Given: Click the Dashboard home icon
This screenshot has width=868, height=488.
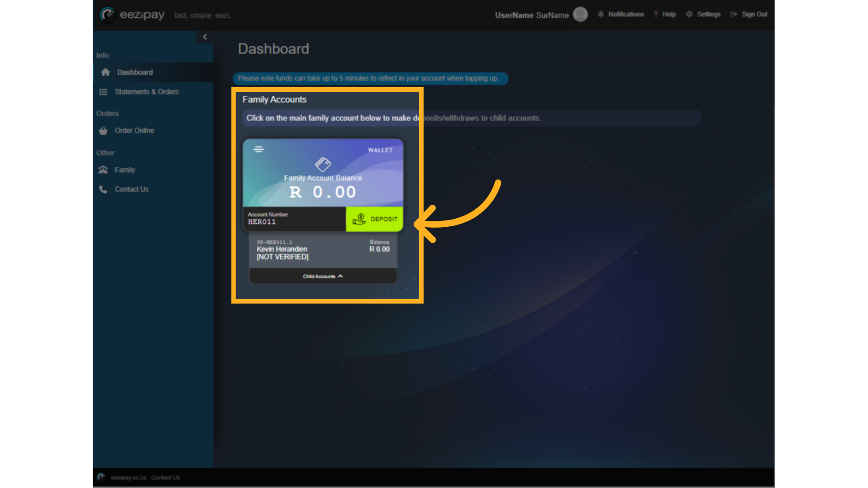Looking at the screenshot, I should [105, 72].
